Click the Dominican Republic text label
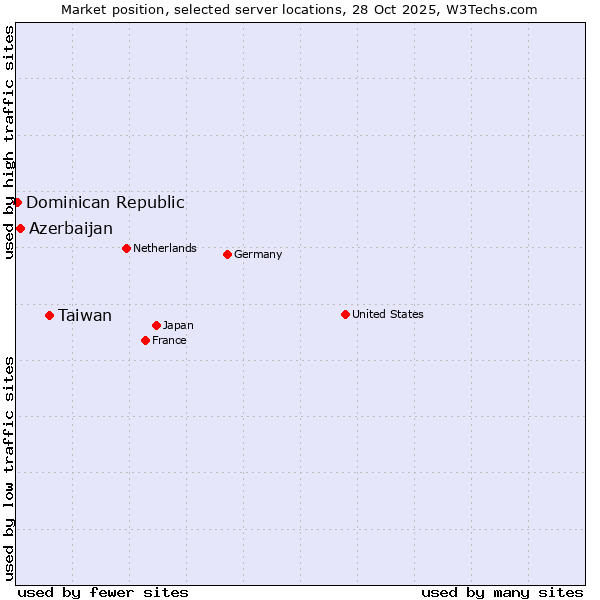Viewport: 600px width, 600px height. [105, 202]
